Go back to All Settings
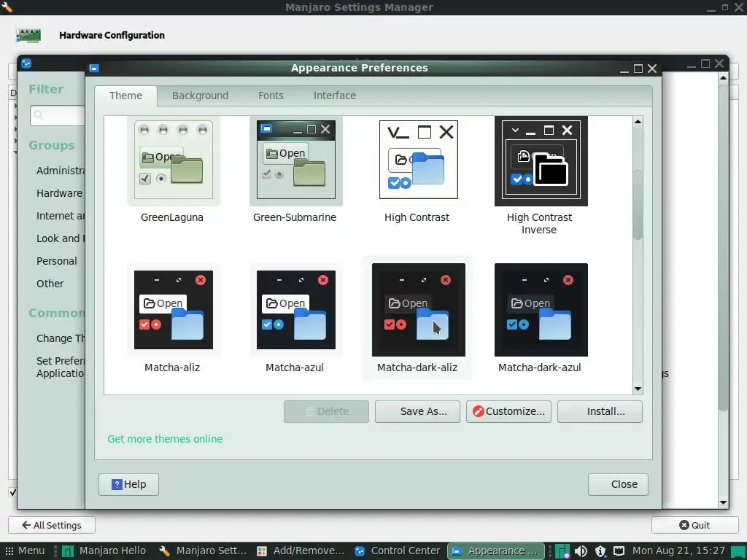Viewport: 747px width, 560px height. coord(52,525)
